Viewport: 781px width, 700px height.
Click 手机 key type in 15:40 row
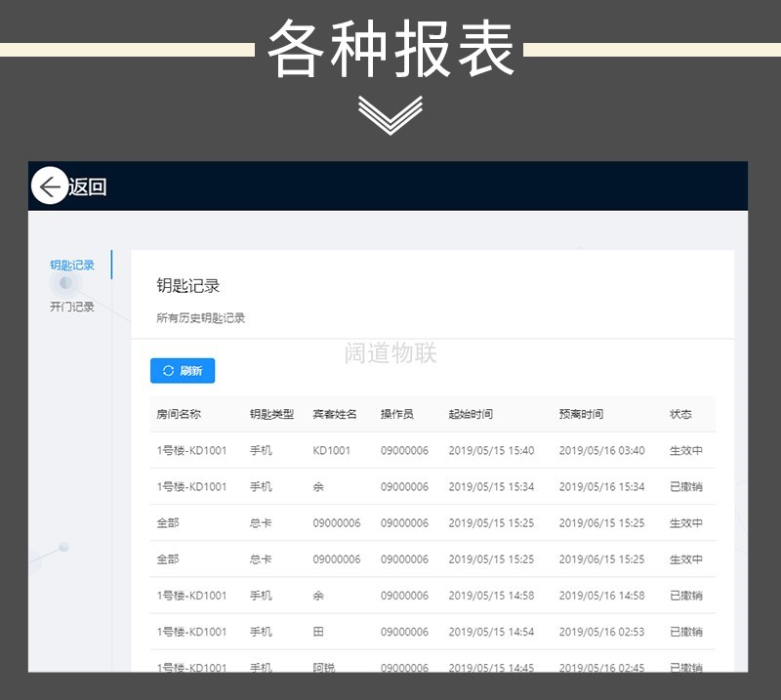click(261, 450)
